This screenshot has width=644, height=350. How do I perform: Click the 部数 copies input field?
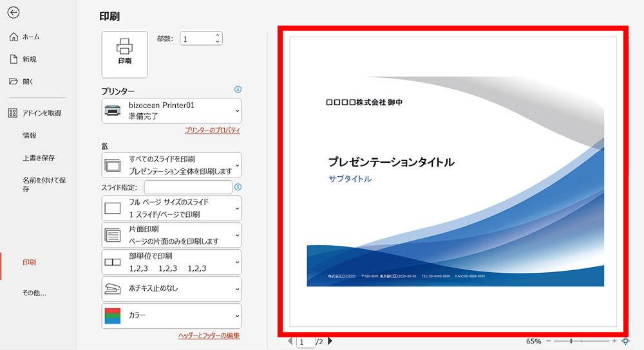click(197, 39)
